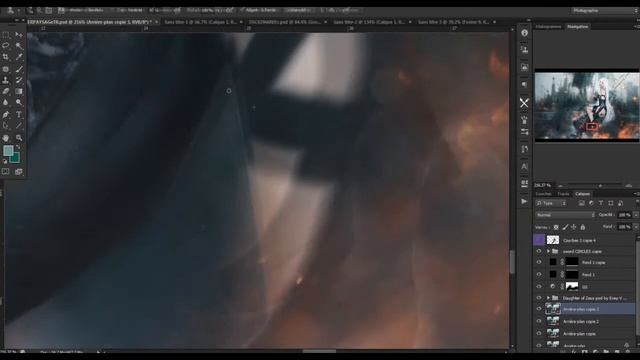Select the History Brush tool

pos(19,80)
